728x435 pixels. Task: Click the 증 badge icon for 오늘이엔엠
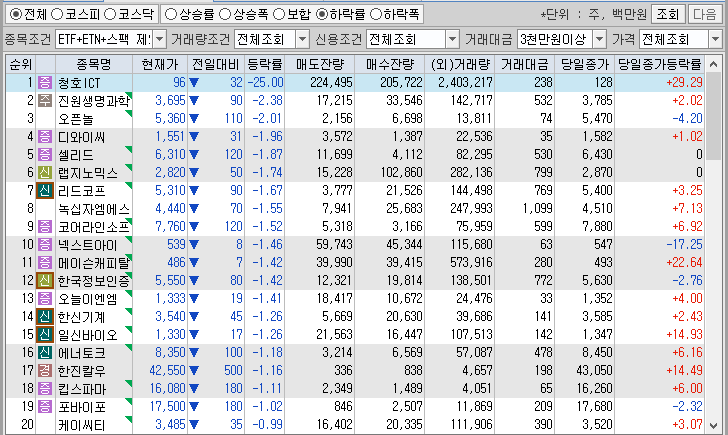[45, 298]
